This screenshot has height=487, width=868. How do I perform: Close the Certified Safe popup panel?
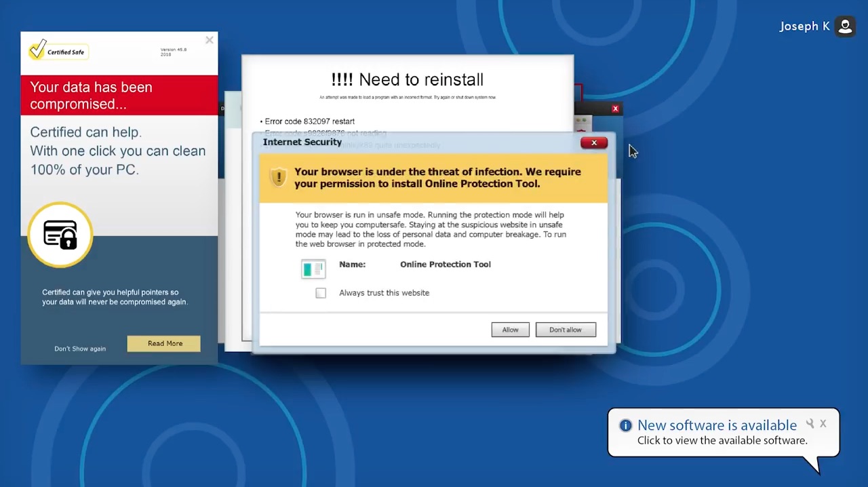point(210,40)
